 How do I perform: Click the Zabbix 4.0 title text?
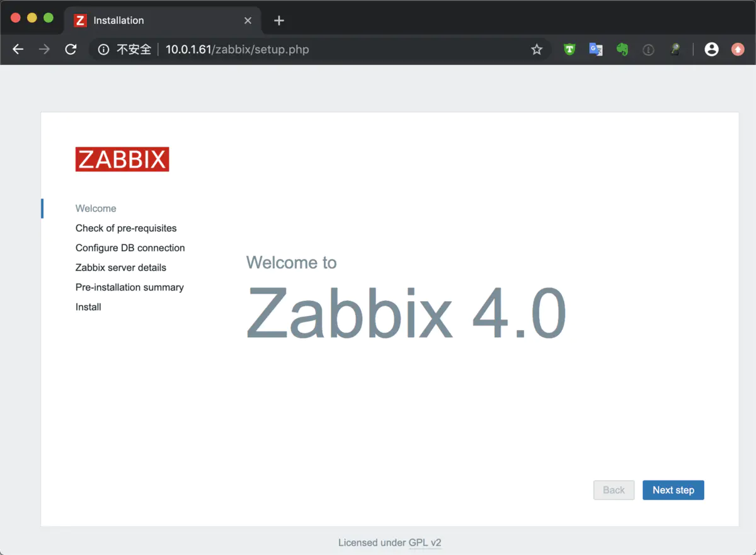(406, 313)
